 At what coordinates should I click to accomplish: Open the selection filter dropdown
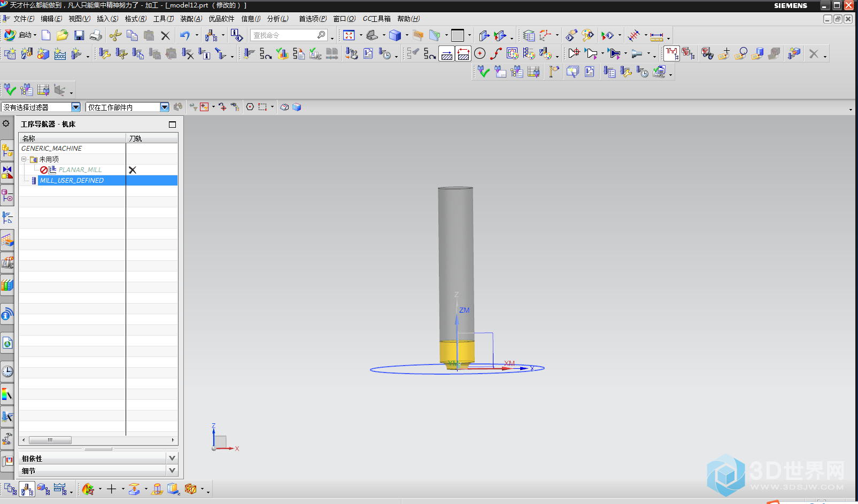coord(75,107)
